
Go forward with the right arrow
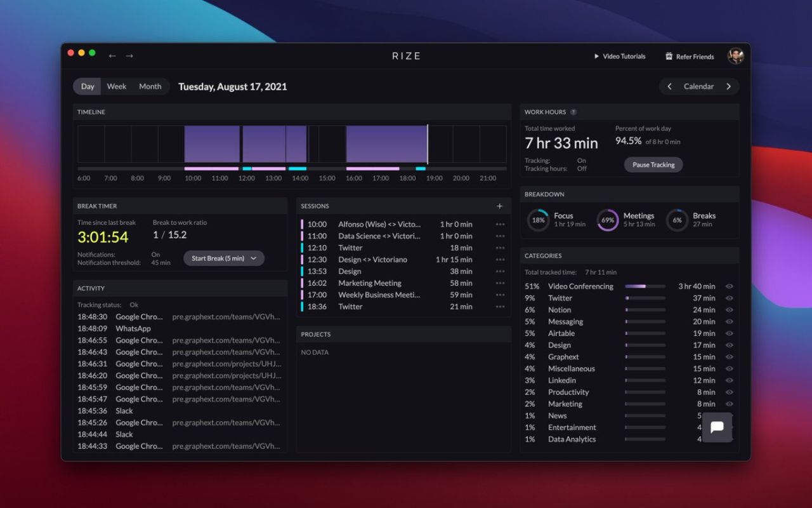[129, 56]
